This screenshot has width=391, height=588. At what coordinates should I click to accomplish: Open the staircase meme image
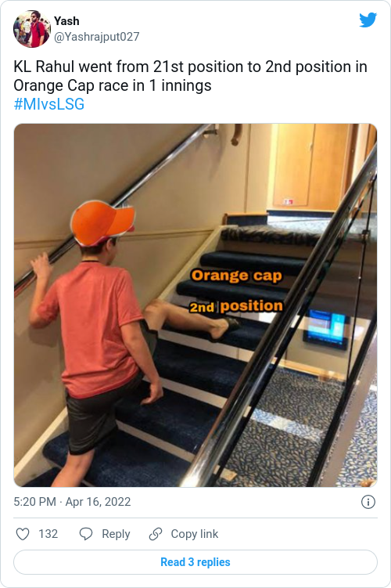(195, 305)
